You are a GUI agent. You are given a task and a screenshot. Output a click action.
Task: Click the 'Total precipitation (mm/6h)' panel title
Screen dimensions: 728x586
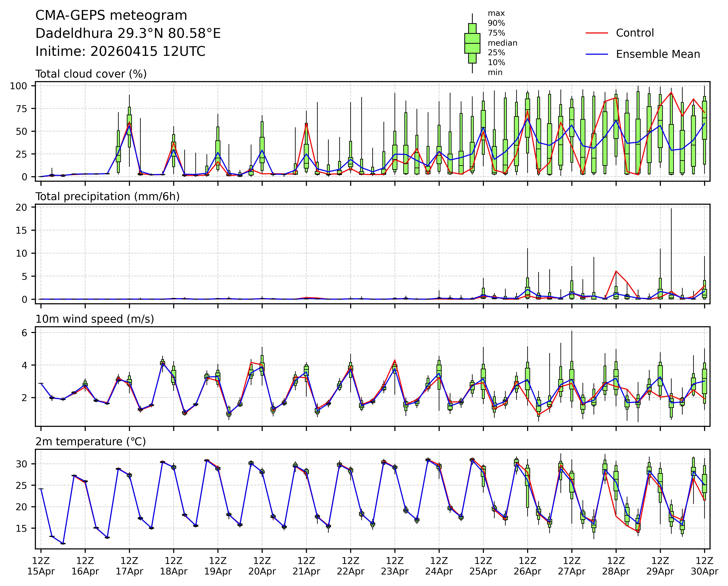107,196
